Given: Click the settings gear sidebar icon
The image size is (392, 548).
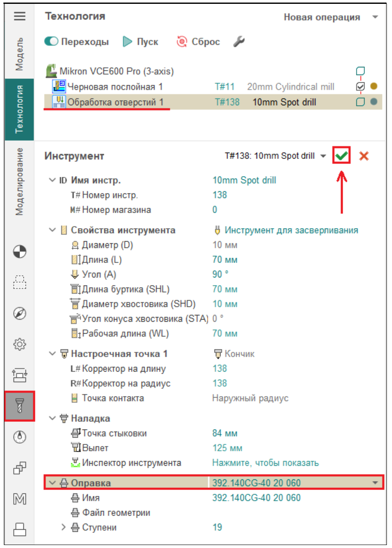Looking at the screenshot, I should (x=20, y=343).
